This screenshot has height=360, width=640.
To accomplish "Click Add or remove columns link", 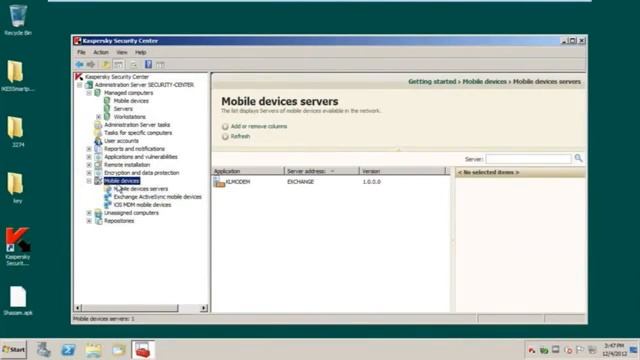I will [259, 127].
